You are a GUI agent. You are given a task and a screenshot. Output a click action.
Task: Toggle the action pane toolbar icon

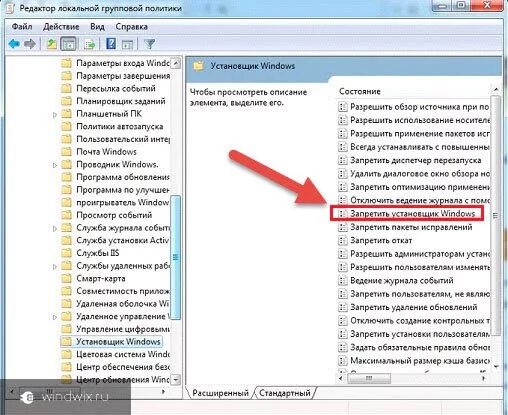(x=127, y=44)
